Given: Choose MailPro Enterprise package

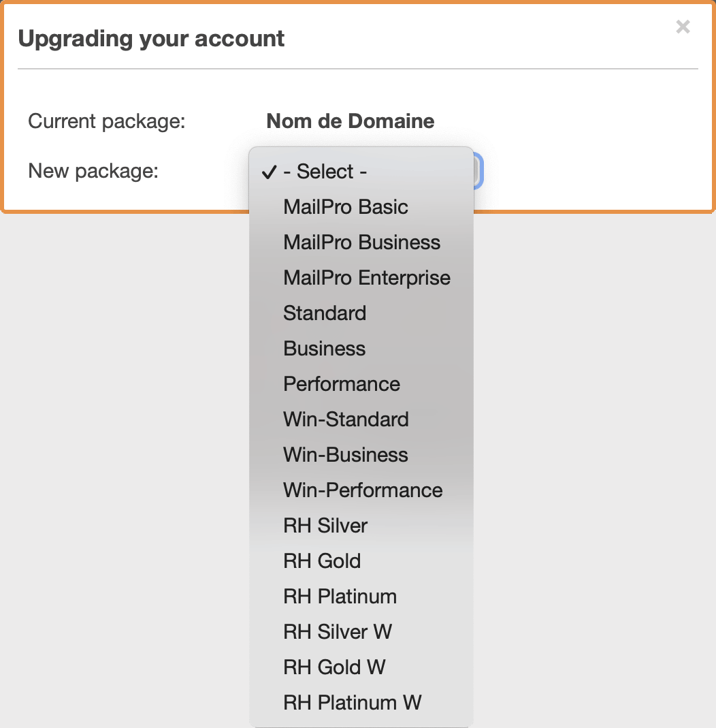Looking at the screenshot, I should point(361,278).
